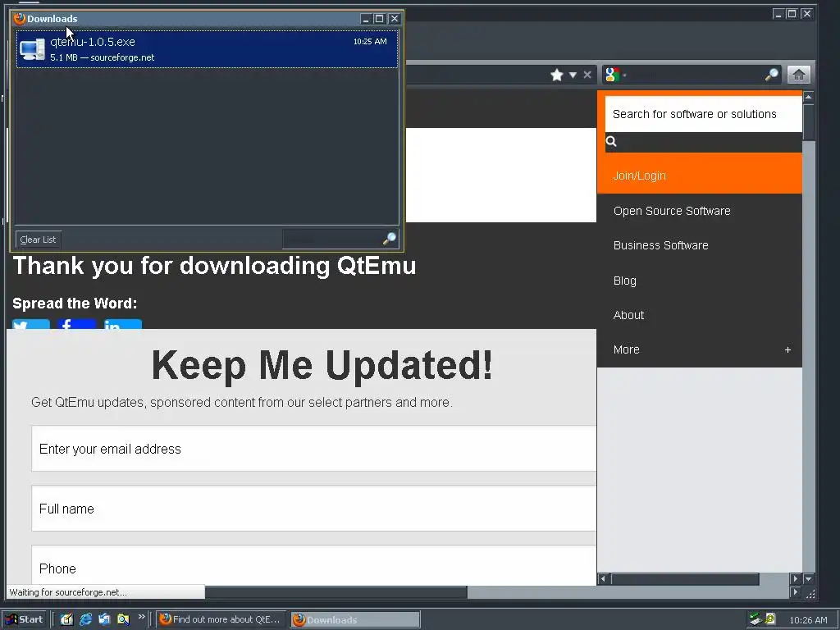The image size is (840, 630).
Task: Select the qtemu-1.0.5.exe download entry name
Action: point(93,42)
